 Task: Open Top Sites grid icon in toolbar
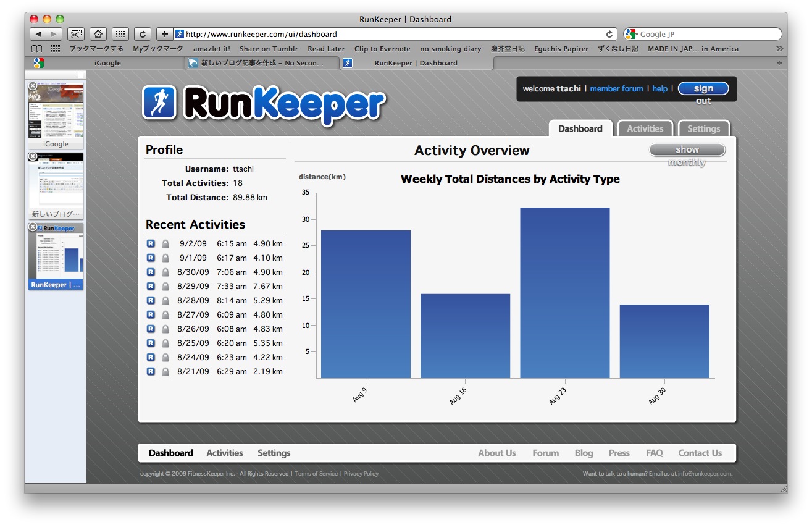120,34
